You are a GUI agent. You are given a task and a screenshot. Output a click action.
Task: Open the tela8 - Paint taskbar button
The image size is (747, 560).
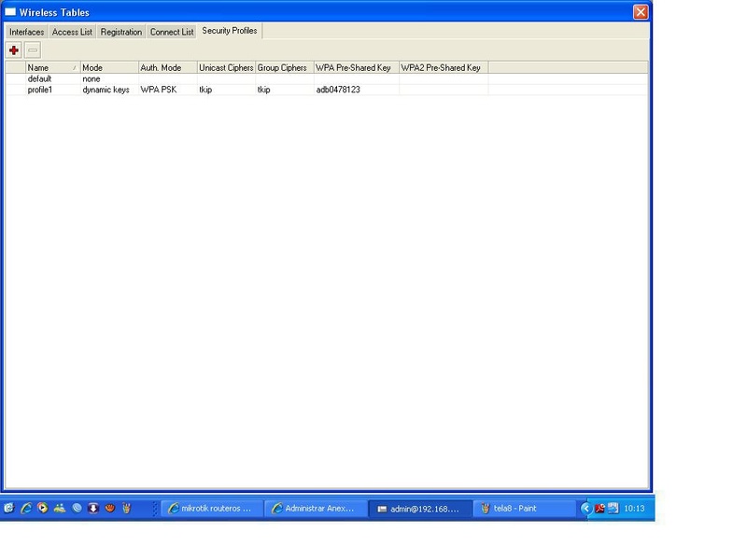[524, 509]
